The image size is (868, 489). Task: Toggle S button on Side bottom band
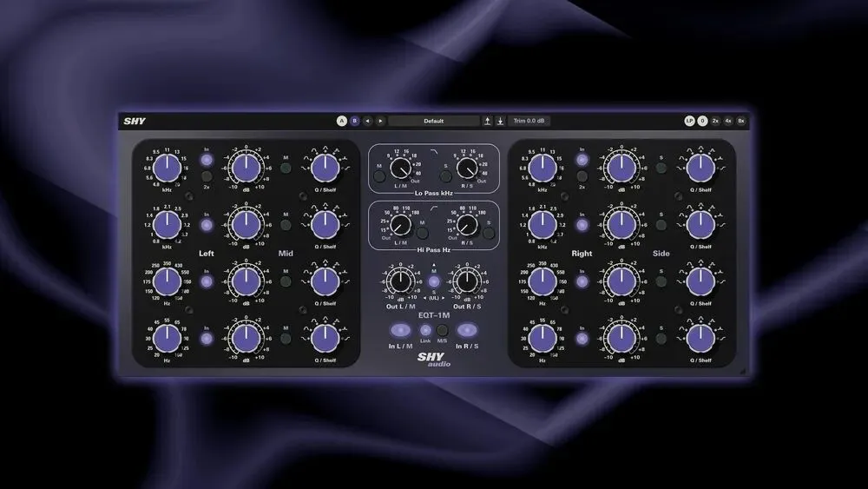(x=661, y=339)
